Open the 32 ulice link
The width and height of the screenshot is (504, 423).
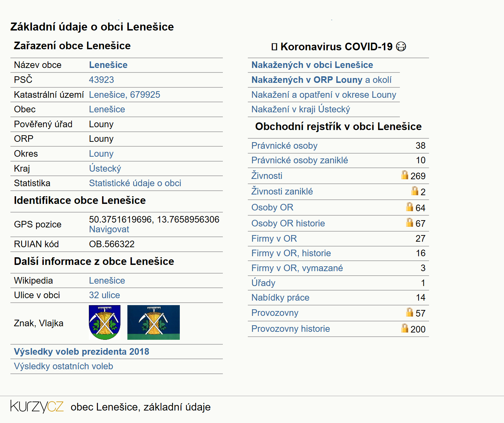click(x=104, y=295)
